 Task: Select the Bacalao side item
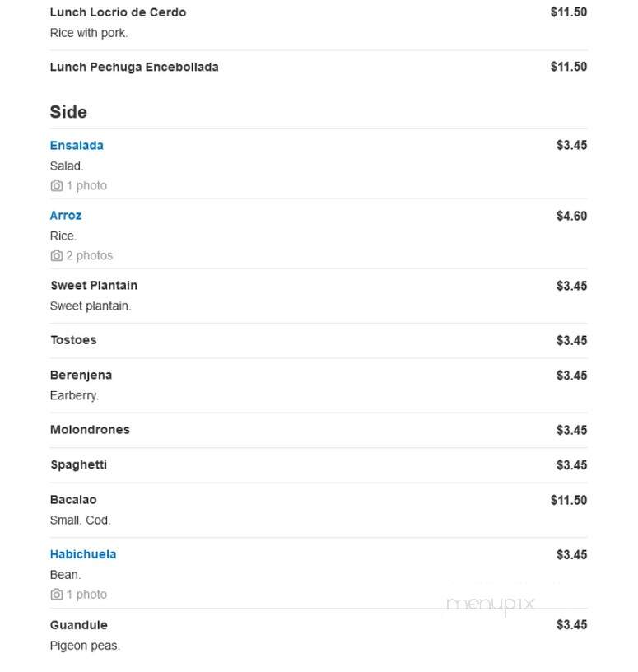coord(73,500)
